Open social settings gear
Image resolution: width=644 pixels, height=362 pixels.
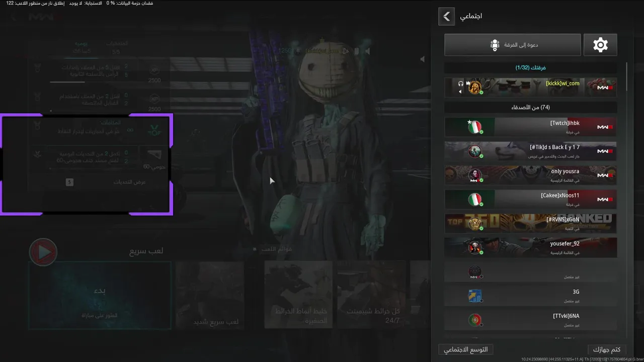600,45
